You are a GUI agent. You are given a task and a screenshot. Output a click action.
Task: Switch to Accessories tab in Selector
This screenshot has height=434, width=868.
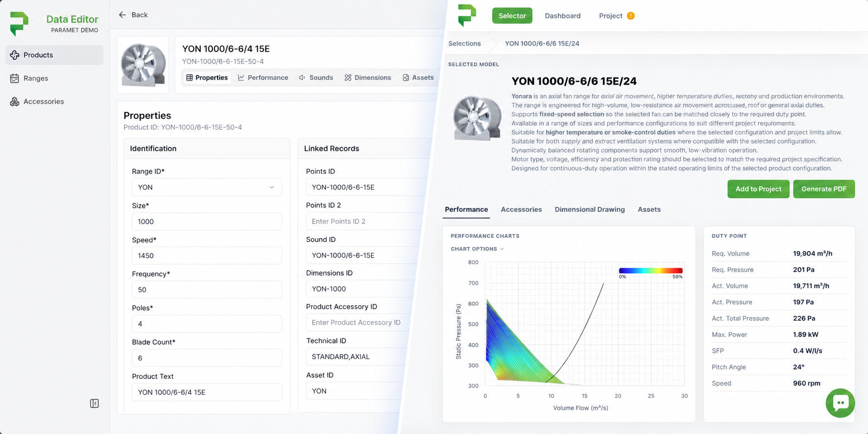(521, 209)
